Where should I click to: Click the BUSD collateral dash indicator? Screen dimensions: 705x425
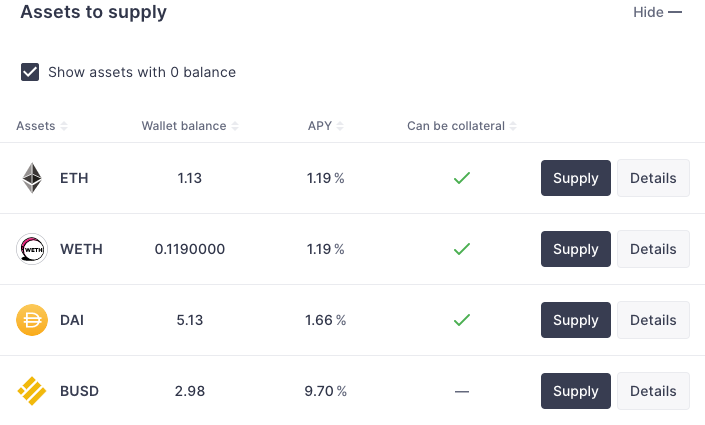click(x=461, y=391)
